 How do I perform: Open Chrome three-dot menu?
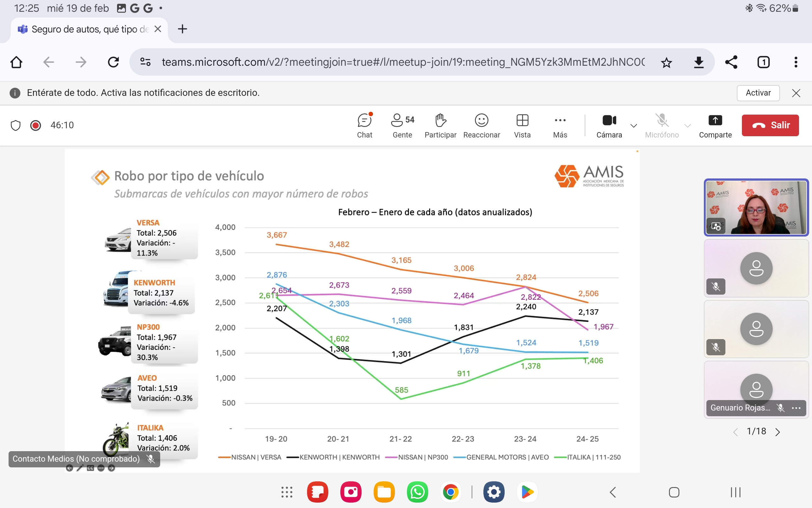pyautogui.click(x=796, y=62)
